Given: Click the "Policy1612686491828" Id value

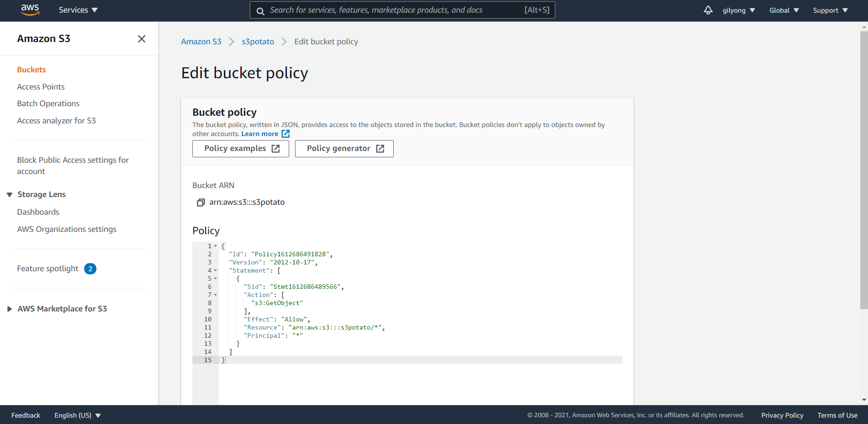Looking at the screenshot, I should [290, 254].
